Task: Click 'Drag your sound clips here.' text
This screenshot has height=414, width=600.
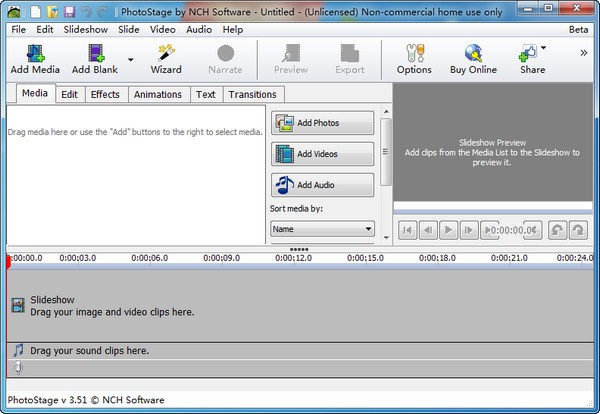Action: 90,350
